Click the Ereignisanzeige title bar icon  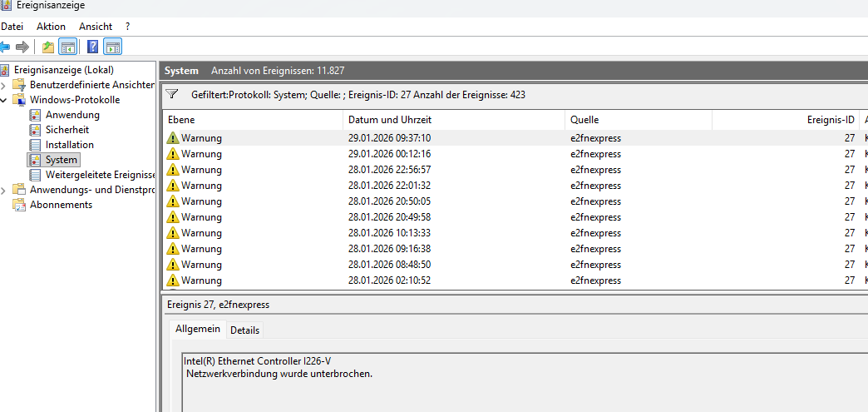click(x=6, y=6)
